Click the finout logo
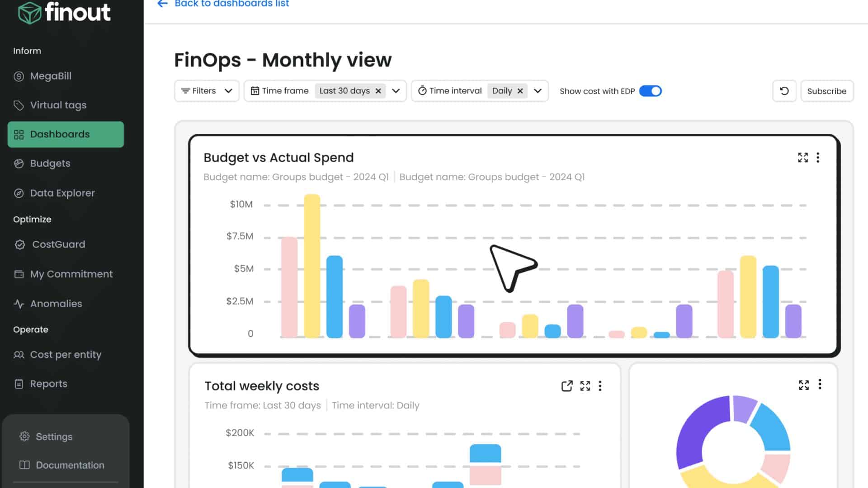Screen dimensions: 868x488 pos(64,12)
